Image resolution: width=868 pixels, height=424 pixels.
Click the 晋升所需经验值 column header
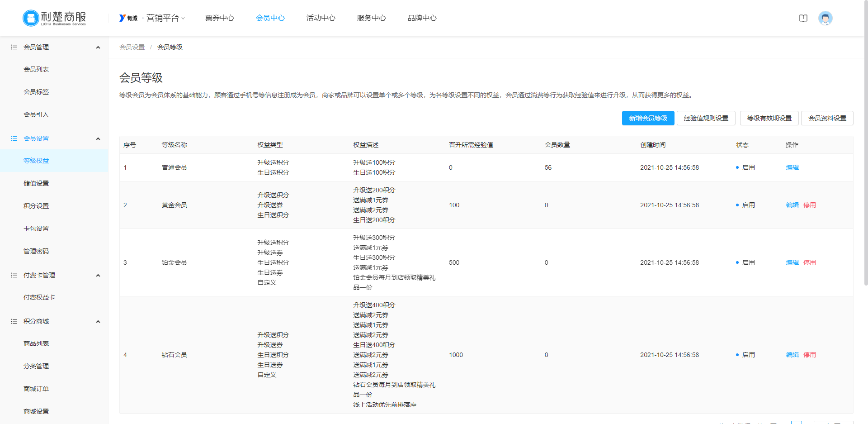(471, 145)
